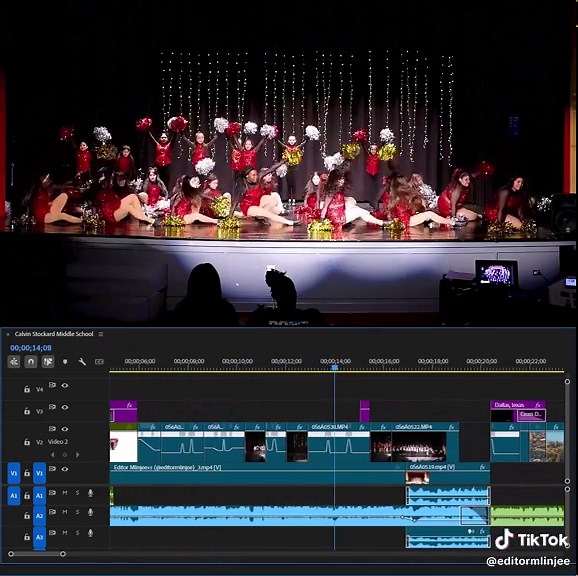Click top handle of video tracks scrollbar
The image size is (578, 576).
[x=567, y=381]
